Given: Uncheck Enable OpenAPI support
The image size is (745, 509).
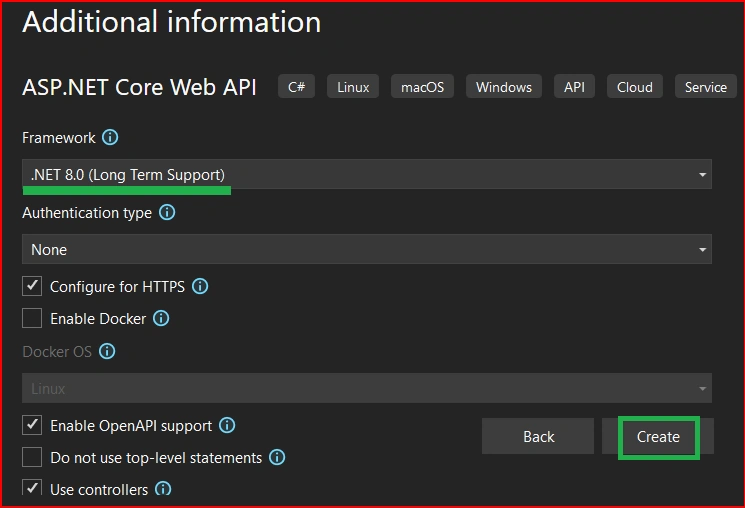Looking at the screenshot, I should pos(32,425).
